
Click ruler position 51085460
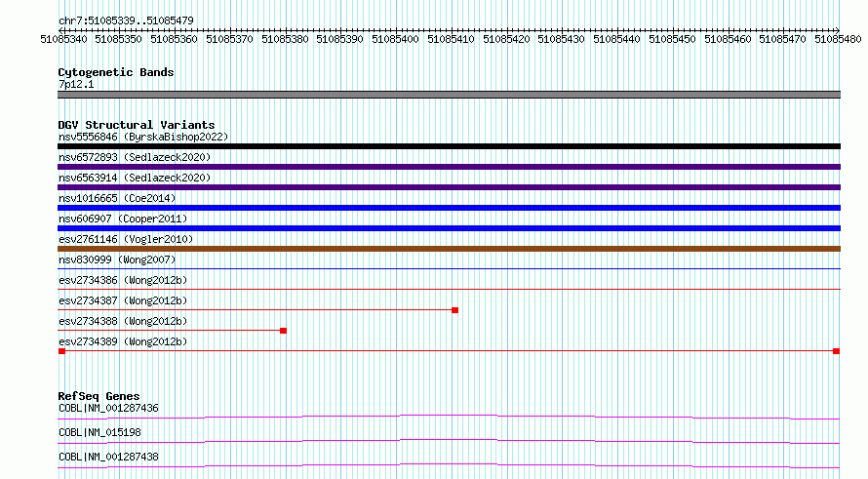(728, 39)
